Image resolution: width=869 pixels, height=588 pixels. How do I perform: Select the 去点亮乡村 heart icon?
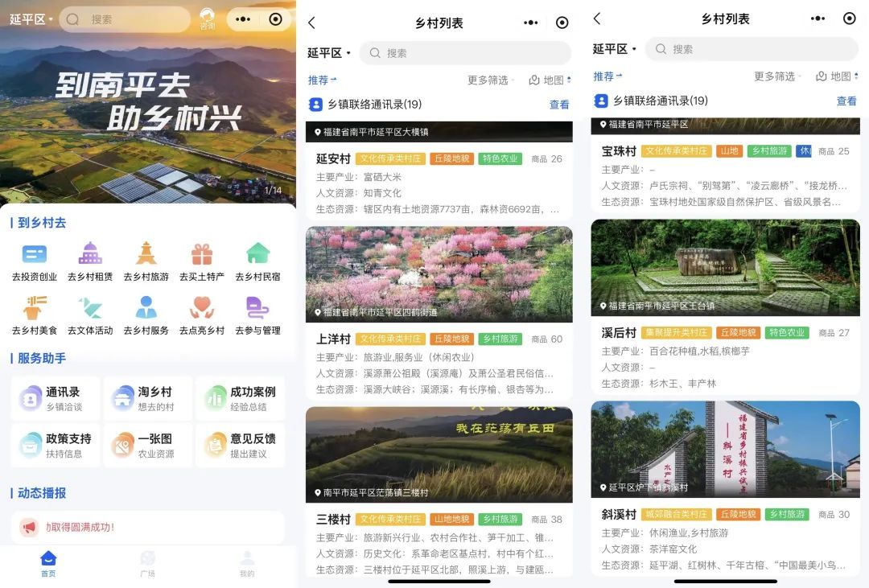(x=202, y=309)
